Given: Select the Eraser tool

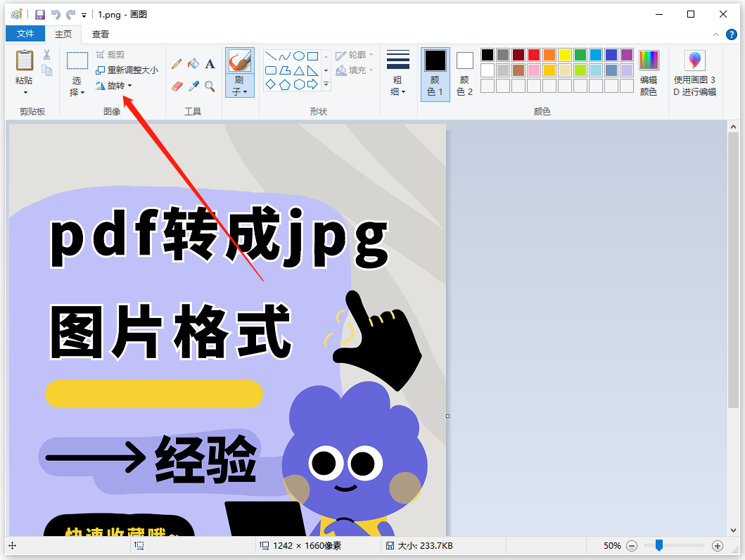Looking at the screenshot, I should click(x=177, y=86).
